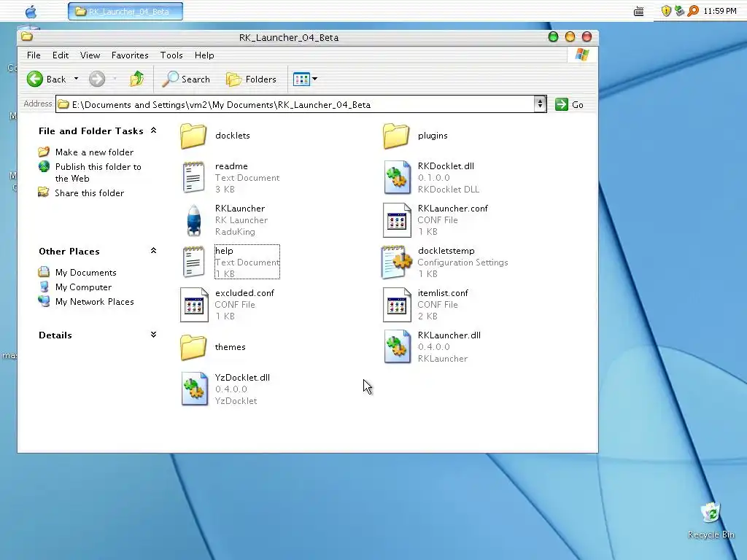
Task: Go to My Network Places link
Action: point(94,302)
